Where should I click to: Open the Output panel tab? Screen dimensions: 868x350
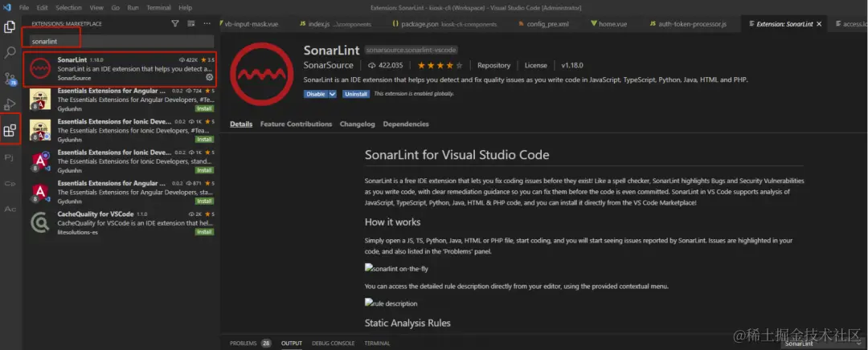point(292,344)
